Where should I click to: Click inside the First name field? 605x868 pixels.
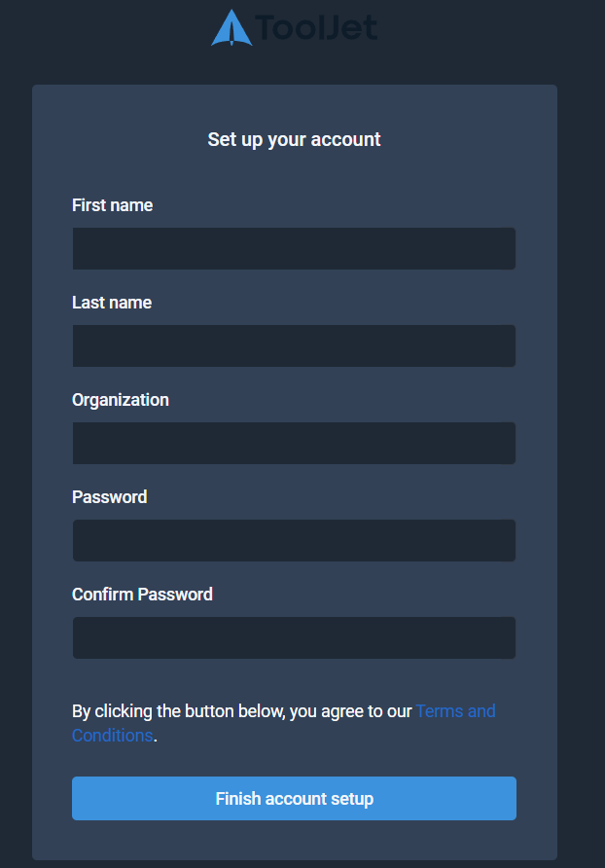(x=294, y=248)
